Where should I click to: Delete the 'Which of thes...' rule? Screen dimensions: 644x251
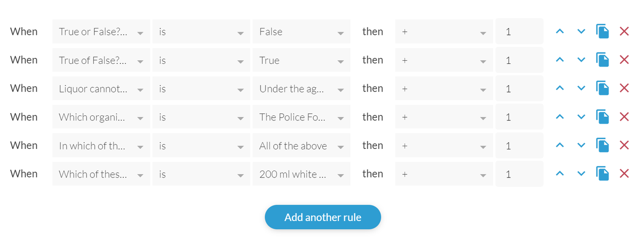(x=624, y=174)
